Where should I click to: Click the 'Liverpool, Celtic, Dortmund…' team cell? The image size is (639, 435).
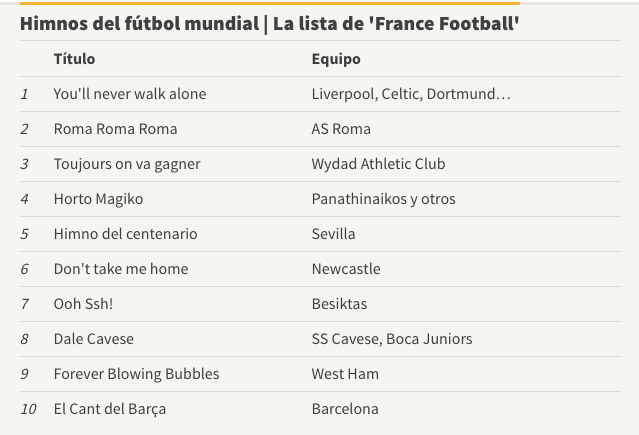point(411,94)
